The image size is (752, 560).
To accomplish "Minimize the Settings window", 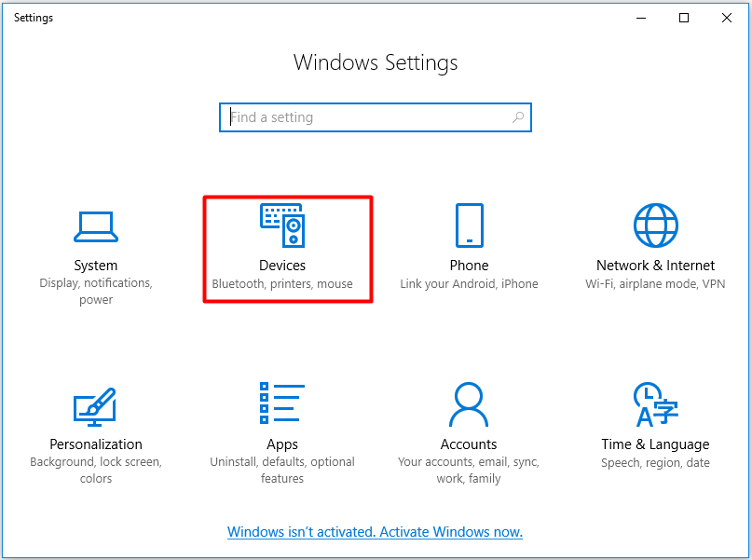I will [x=641, y=18].
